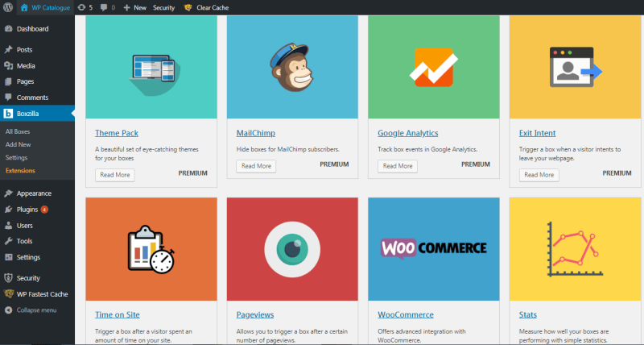This screenshot has width=644, height=345.
Task: Open Security in the top admin bar
Action: click(163, 7)
